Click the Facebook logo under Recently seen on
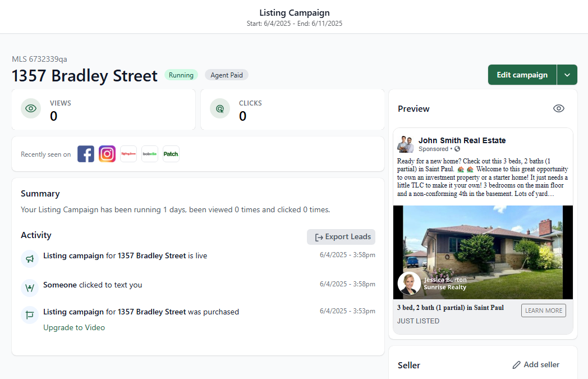The height and width of the screenshot is (379, 588). pyautogui.click(x=85, y=153)
